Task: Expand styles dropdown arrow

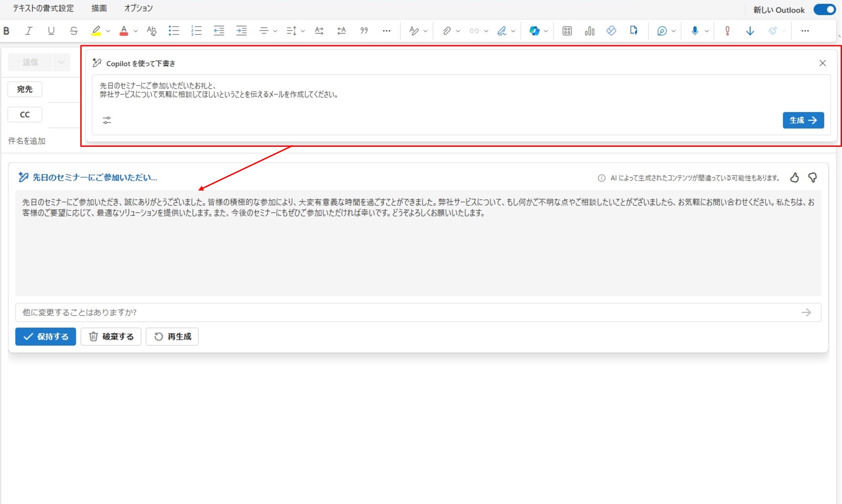Action: pos(425,31)
